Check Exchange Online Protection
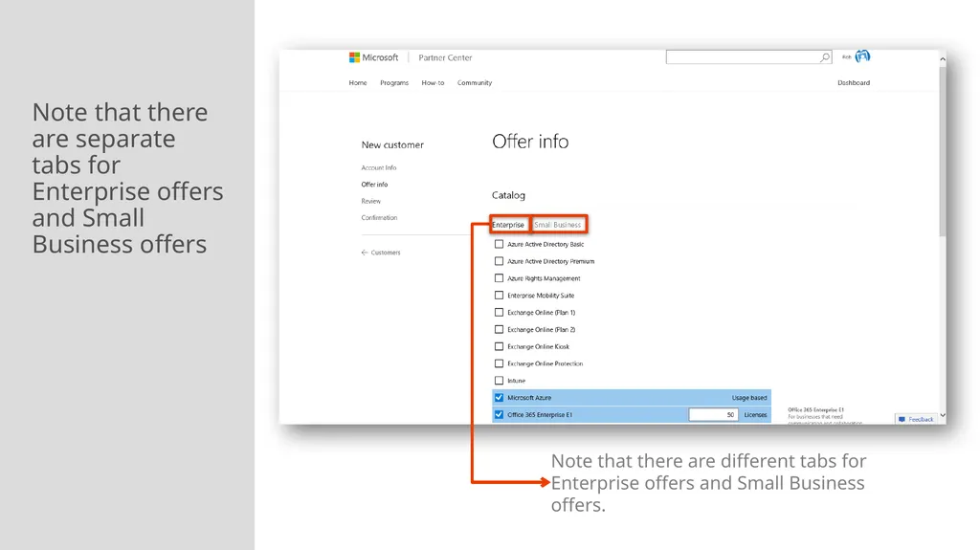The width and height of the screenshot is (980, 550). (499, 363)
